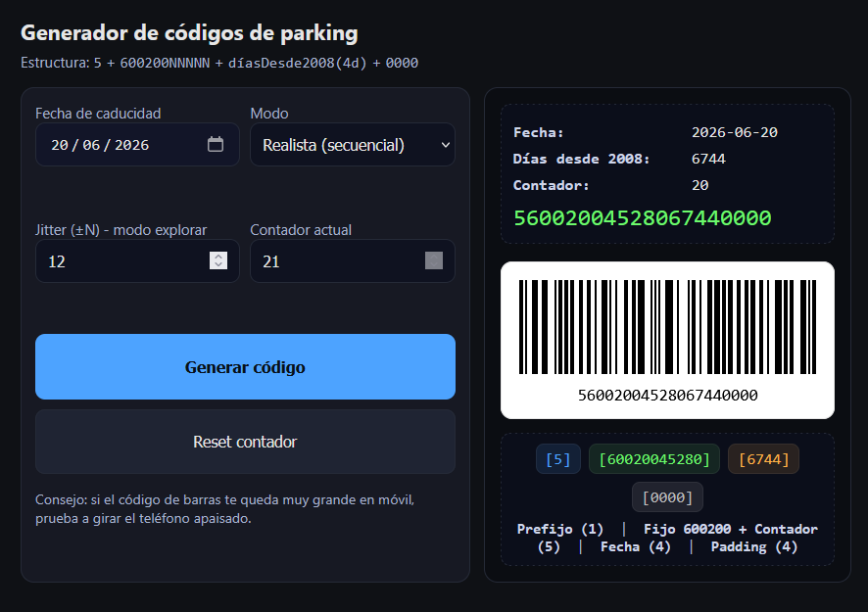Click the Prefijo (1) legend text

pos(559,529)
